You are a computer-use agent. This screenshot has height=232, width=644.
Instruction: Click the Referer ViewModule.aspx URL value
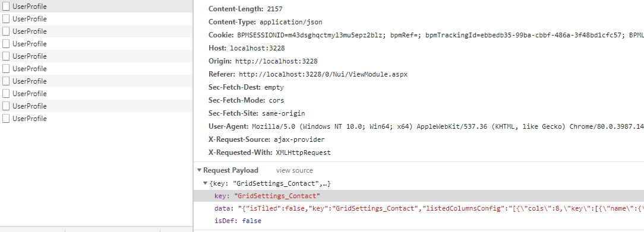323,75
